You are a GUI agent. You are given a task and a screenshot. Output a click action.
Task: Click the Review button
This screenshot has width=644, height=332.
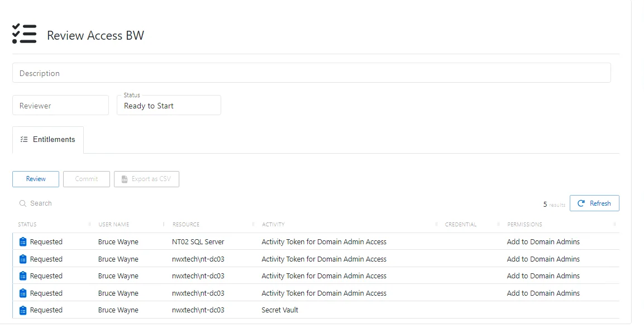tap(36, 179)
